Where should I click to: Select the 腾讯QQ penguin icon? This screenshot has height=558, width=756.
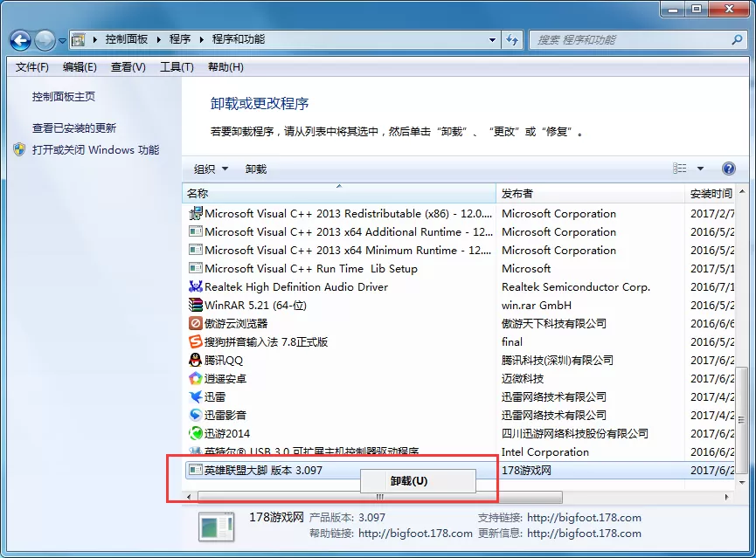(195, 360)
